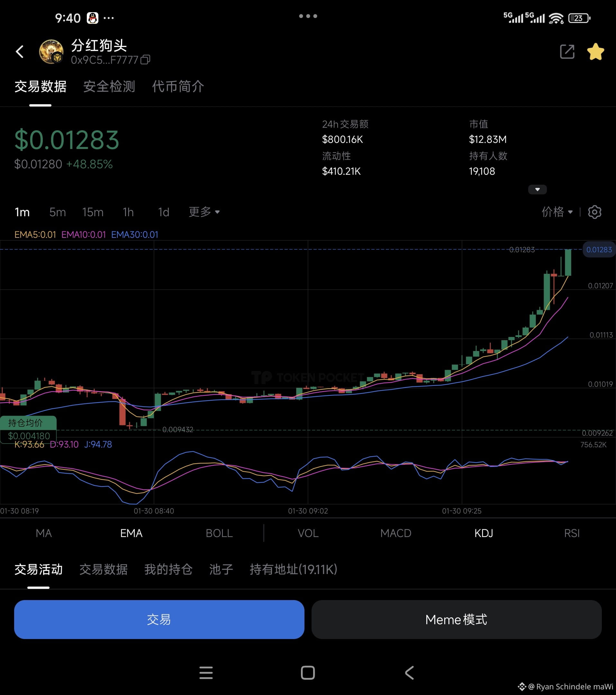The width and height of the screenshot is (616, 695).
Task: Open the 分红狗头 token avatar
Action: pos(51,52)
